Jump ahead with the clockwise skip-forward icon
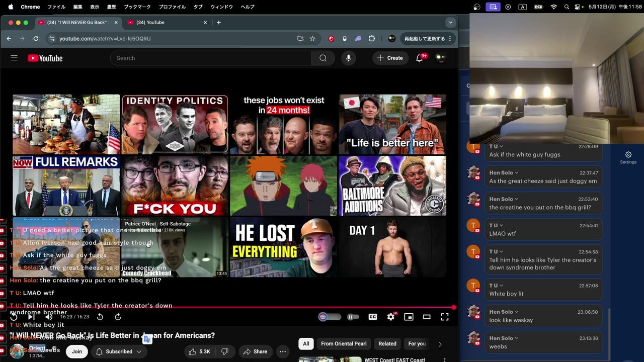Viewport: 644px width, 362px height. 118,317
